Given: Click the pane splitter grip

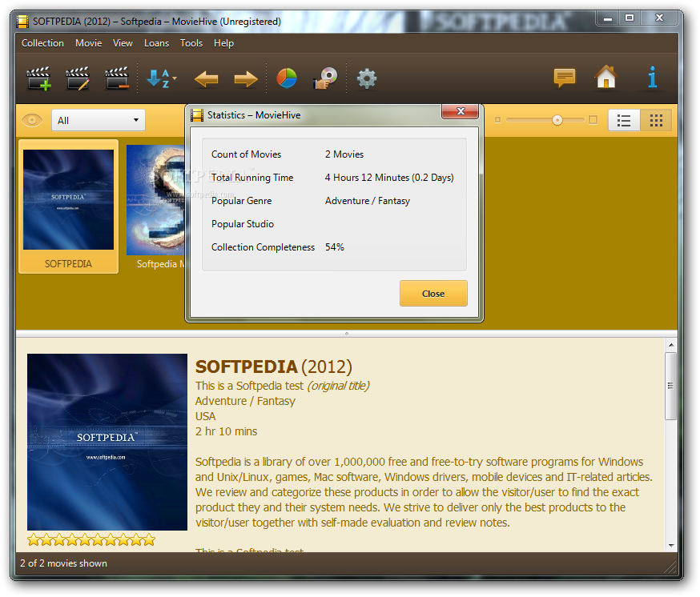Looking at the screenshot, I should click(x=347, y=333).
